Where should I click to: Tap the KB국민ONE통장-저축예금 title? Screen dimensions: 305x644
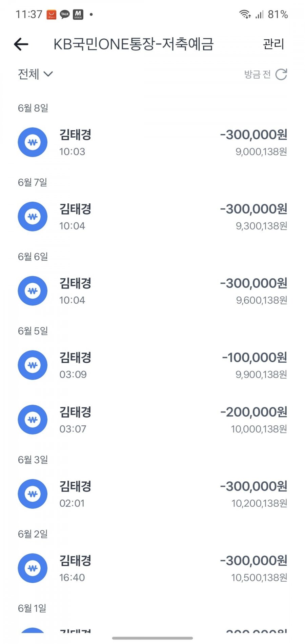pos(134,44)
